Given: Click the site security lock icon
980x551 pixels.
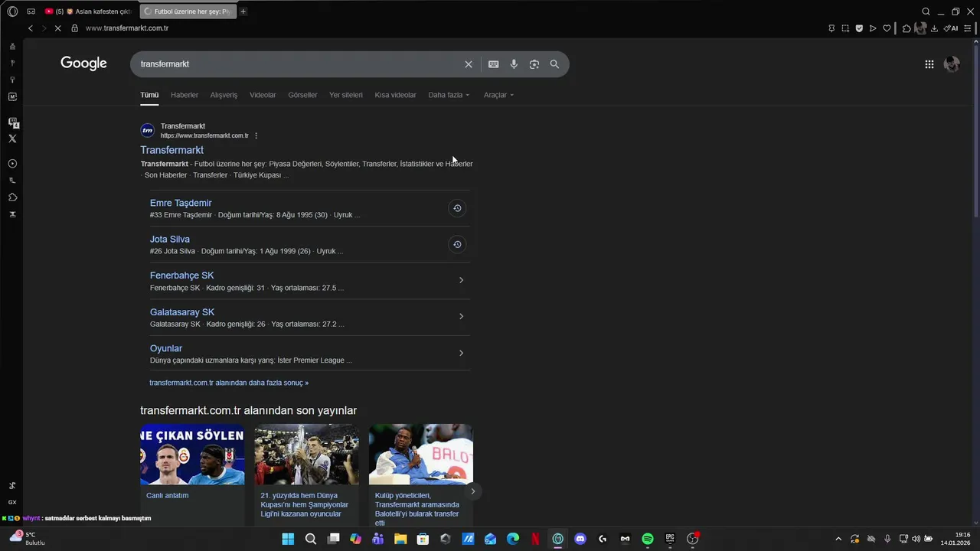Looking at the screenshot, I should 74,28.
